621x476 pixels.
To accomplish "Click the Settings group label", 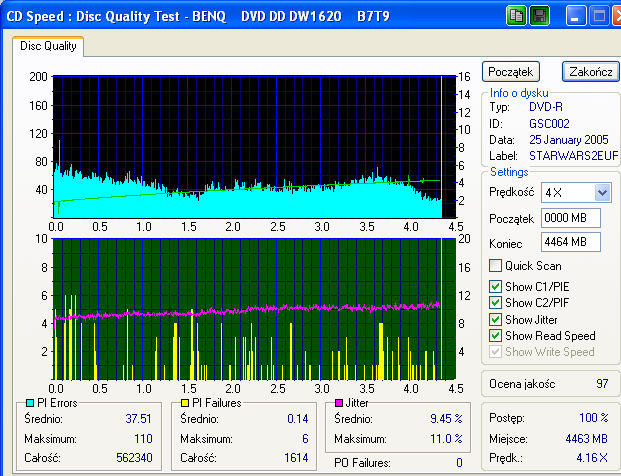I will click(509, 172).
